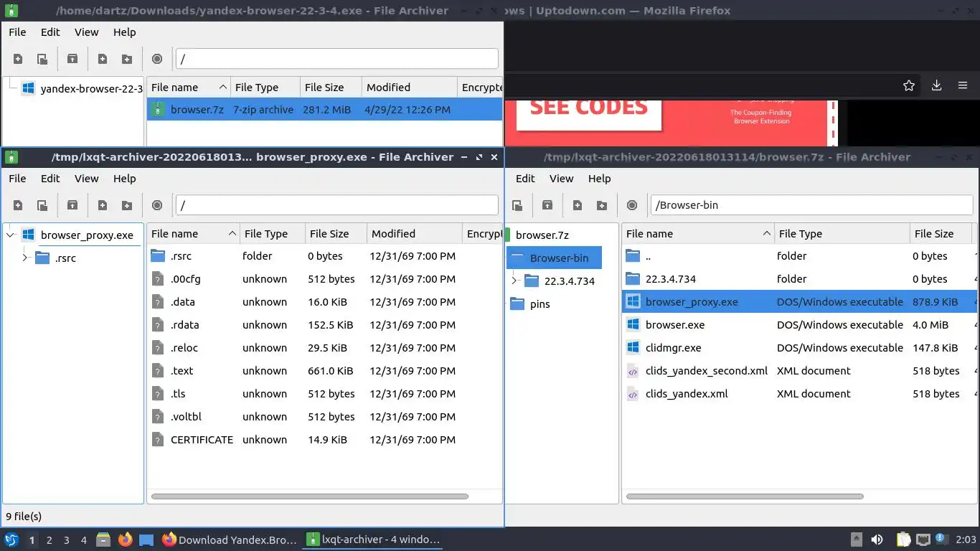Viewport: 980px width, 551px height.
Task: Select the CERTIFICATE row
Action: pyautogui.click(x=324, y=440)
